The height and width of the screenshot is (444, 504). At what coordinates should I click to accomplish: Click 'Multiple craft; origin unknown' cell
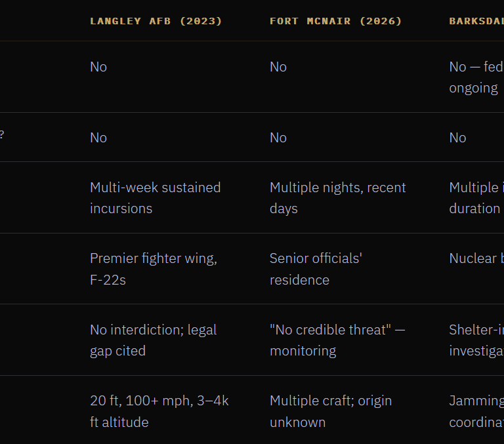331,411
